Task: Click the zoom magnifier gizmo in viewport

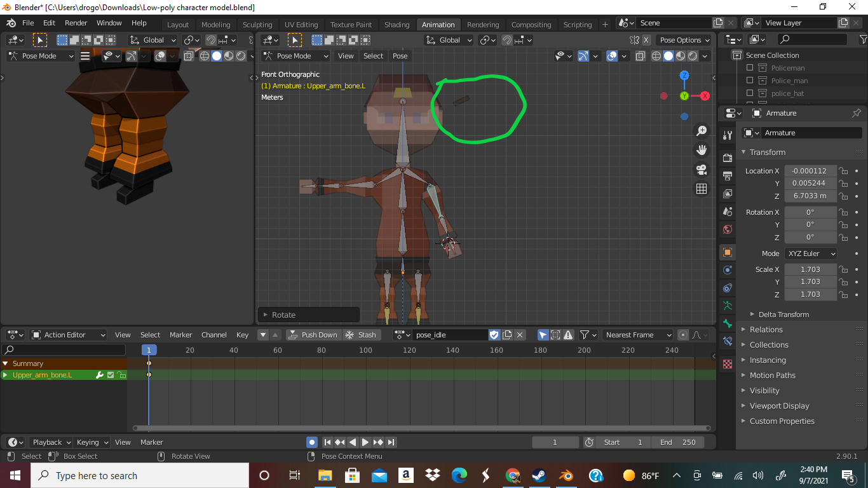Action: coord(702,131)
